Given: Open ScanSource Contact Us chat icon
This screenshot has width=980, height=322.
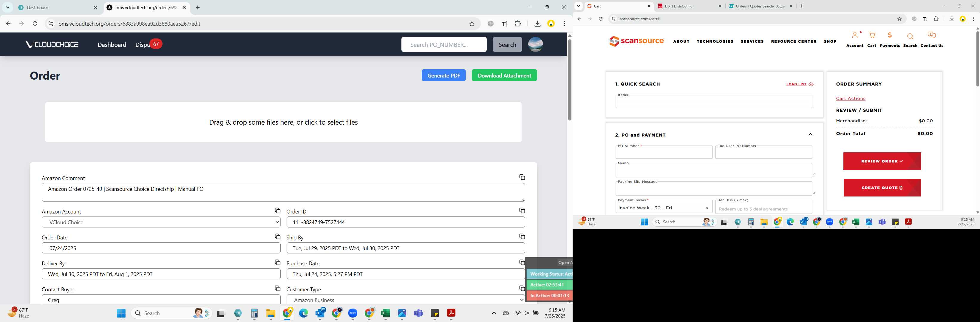Looking at the screenshot, I should (932, 35).
